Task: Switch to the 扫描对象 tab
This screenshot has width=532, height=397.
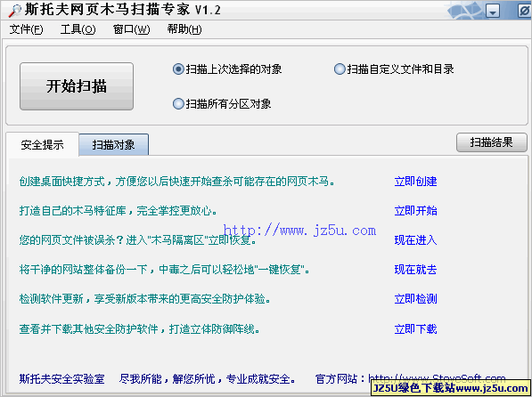Action: [114, 145]
